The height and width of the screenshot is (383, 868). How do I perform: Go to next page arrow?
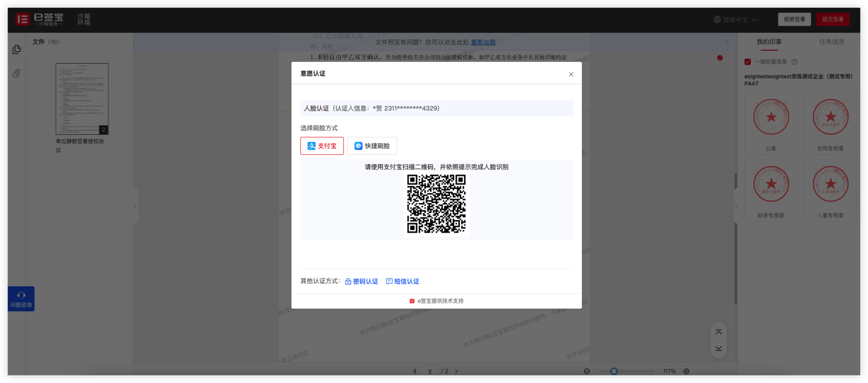(456, 371)
